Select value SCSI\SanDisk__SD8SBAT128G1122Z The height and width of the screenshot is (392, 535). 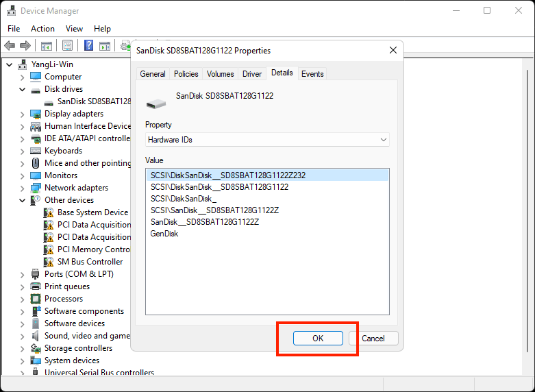(267, 210)
